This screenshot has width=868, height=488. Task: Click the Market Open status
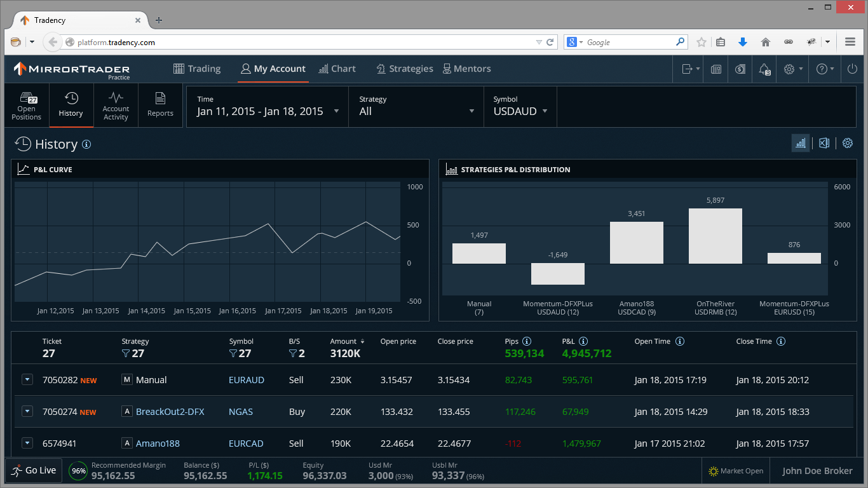(736, 471)
